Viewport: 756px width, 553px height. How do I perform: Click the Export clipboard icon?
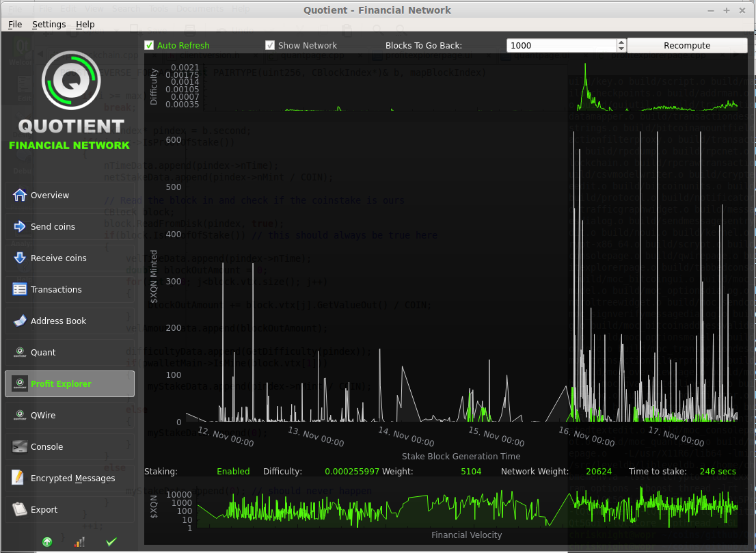pos(20,509)
